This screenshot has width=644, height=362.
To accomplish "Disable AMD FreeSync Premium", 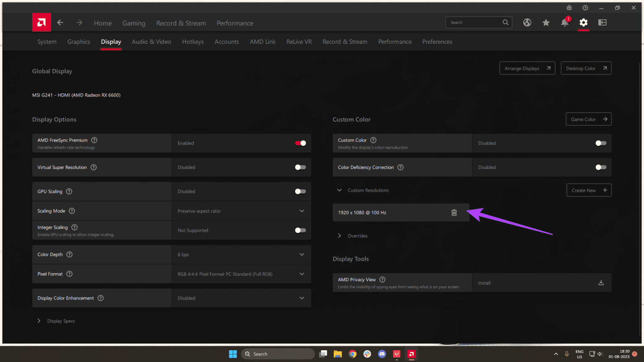I will (300, 143).
